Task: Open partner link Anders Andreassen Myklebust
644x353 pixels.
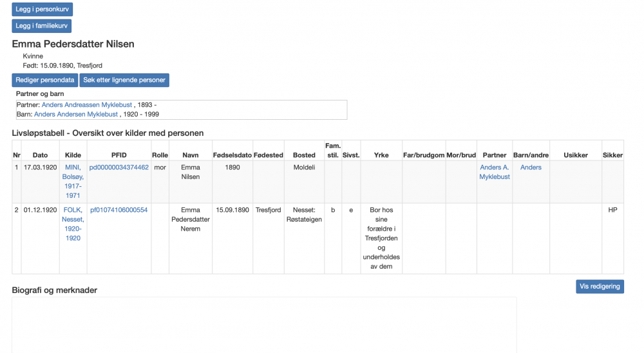Action: pos(87,104)
